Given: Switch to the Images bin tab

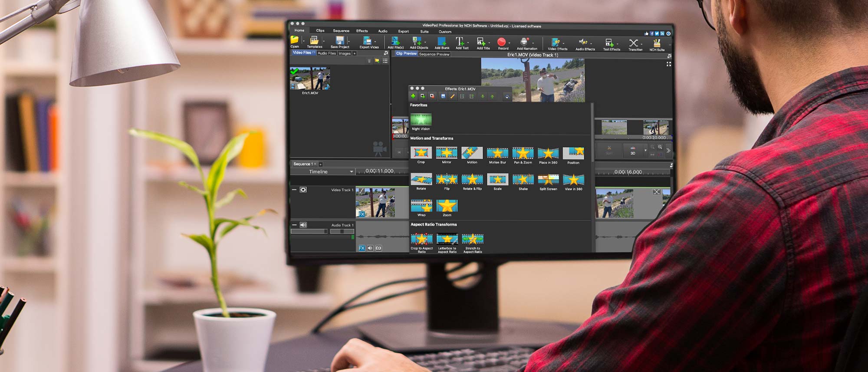Looking at the screenshot, I should [x=345, y=53].
